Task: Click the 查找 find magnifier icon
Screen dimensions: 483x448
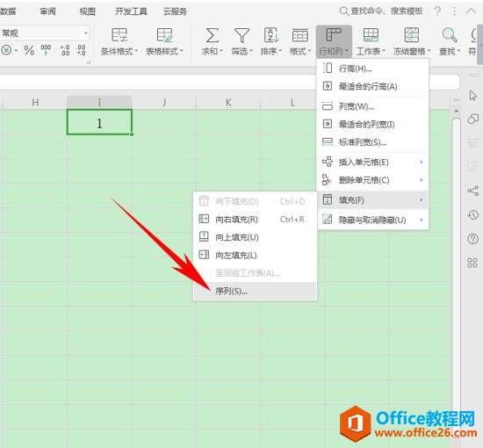Action: (450, 35)
